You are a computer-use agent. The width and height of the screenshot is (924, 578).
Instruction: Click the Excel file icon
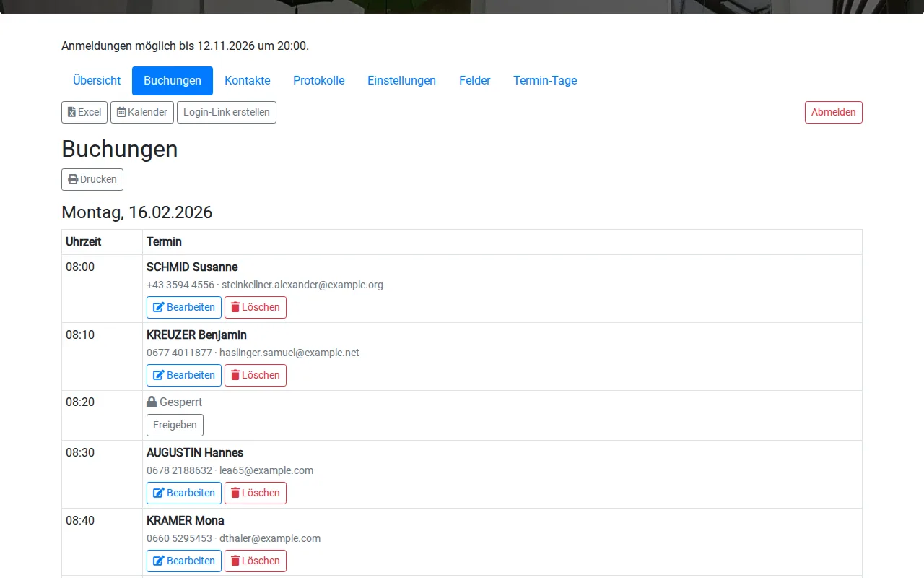point(71,112)
